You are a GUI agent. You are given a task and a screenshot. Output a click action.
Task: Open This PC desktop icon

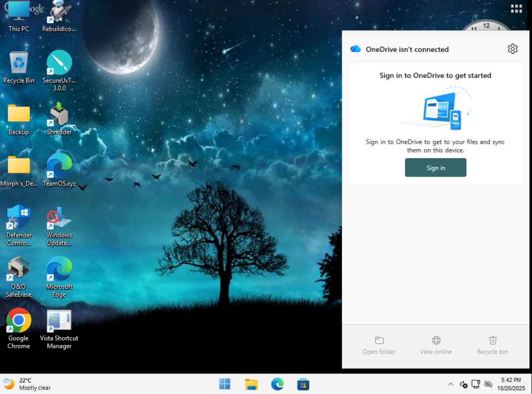(19, 16)
